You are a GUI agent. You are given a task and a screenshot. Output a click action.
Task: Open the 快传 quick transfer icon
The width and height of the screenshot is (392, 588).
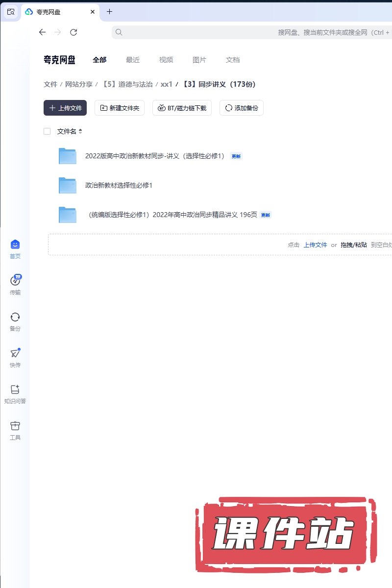tap(15, 353)
